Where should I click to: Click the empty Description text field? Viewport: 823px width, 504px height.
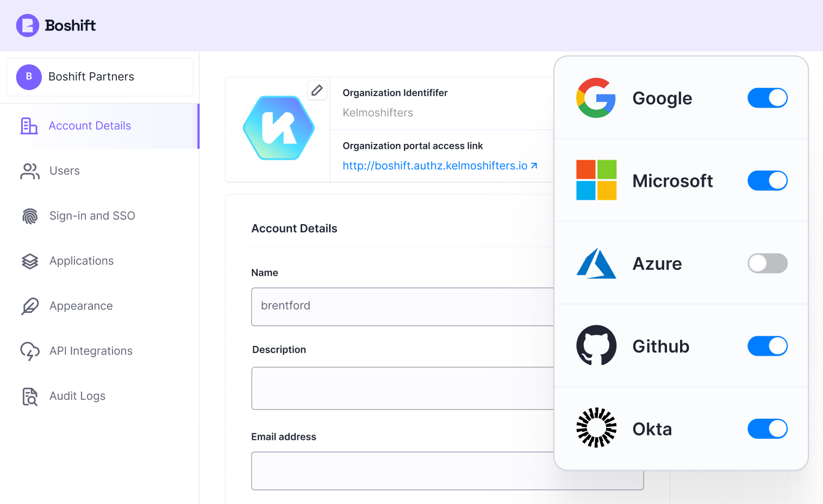coord(402,388)
